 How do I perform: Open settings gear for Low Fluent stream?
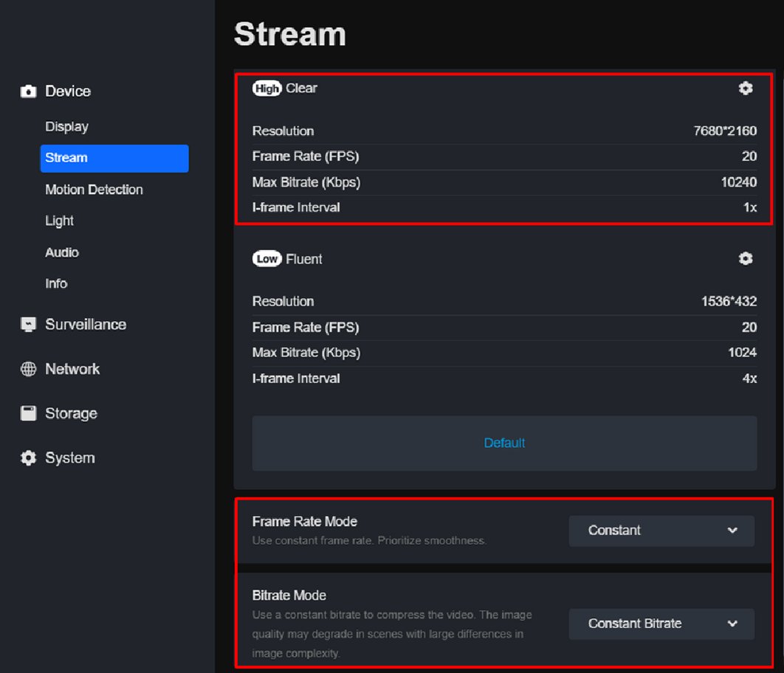(x=746, y=258)
